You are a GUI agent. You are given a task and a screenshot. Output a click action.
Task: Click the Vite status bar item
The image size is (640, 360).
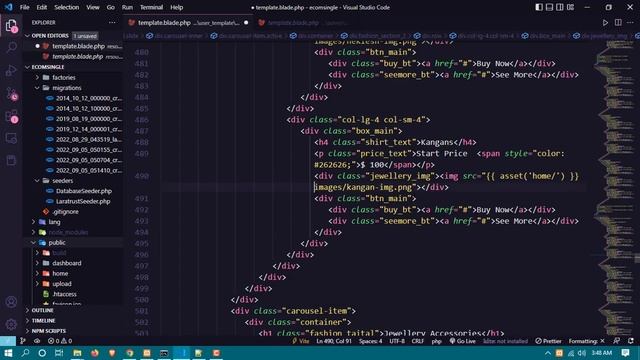click(x=301, y=341)
